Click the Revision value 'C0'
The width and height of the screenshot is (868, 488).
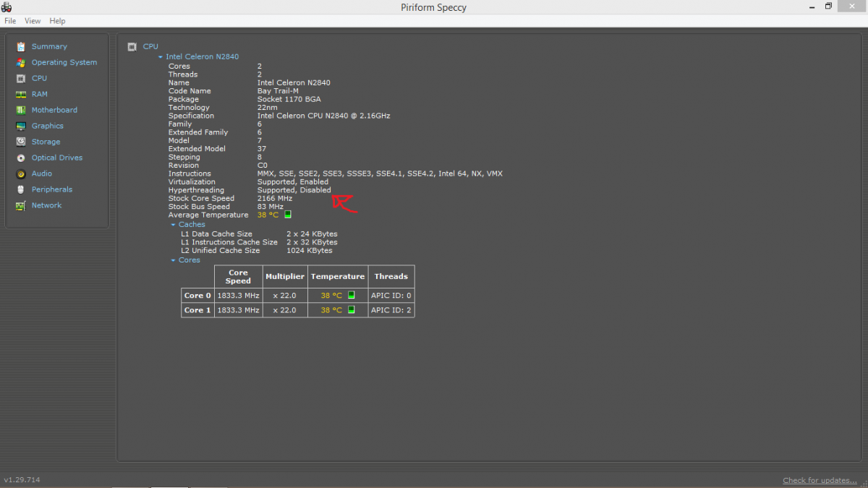tap(263, 166)
